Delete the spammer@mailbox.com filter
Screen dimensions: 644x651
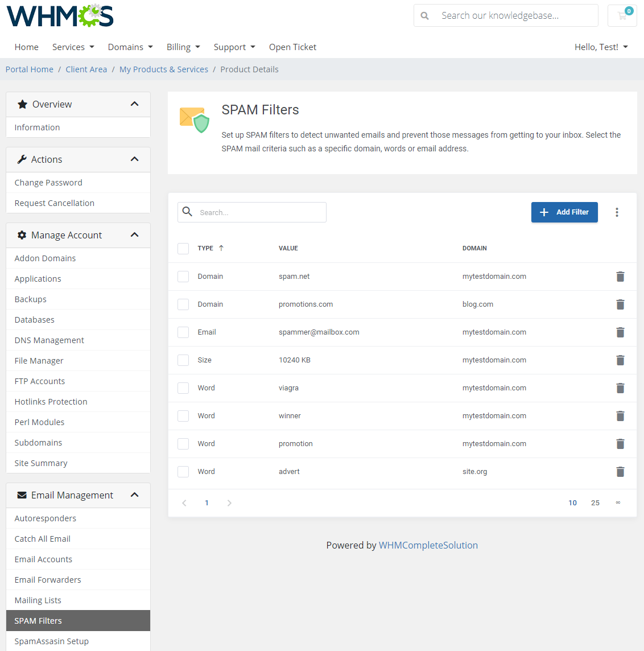coord(620,332)
